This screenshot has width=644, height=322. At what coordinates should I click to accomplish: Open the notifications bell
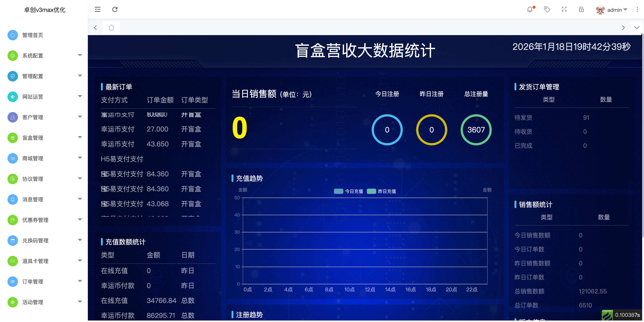530,10
